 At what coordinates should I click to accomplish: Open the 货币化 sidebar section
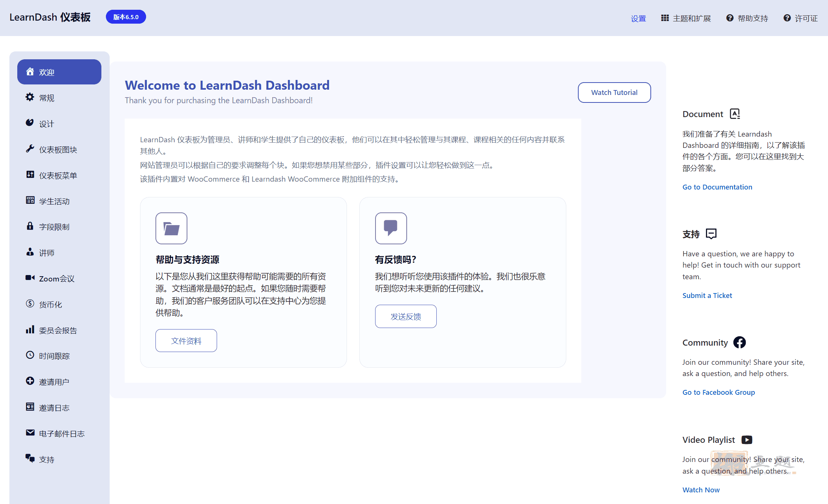pos(59,304)
